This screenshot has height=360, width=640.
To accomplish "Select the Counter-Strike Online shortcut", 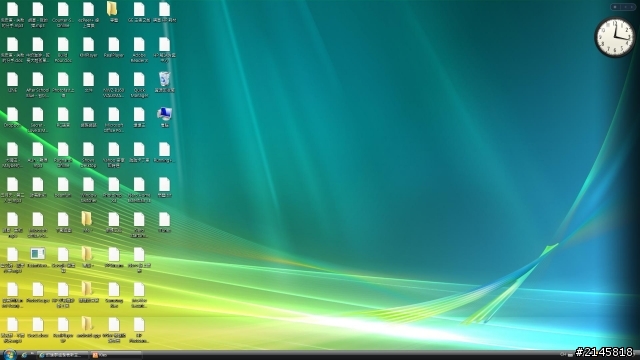I will [63, 15].
